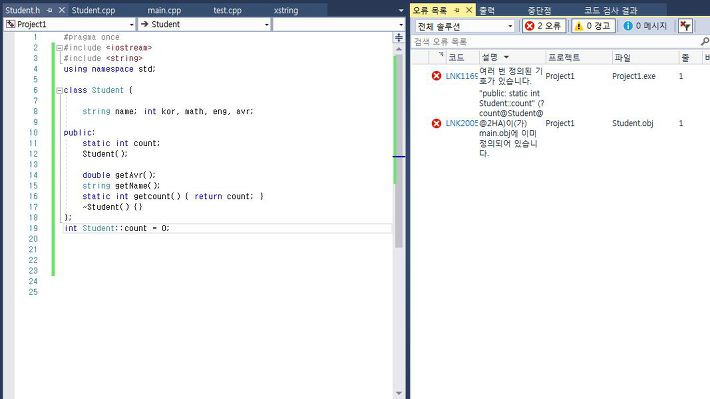Sort by the 프로젝트 column header
The height and width of the screenshot is (399, 710).
pyautogui.click(x=564, y=58)
